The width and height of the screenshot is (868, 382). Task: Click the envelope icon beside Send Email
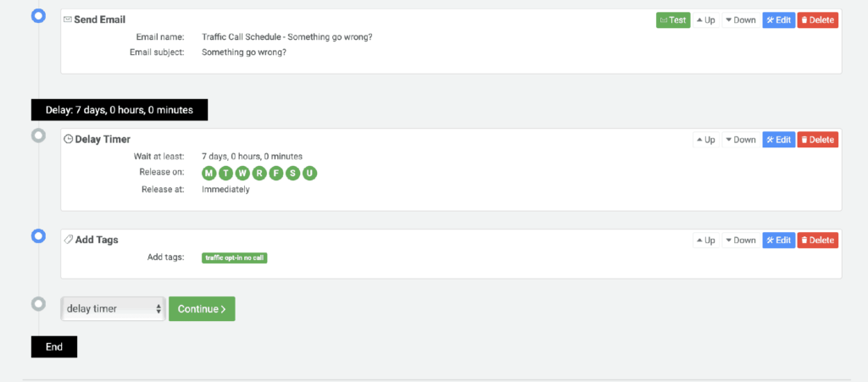click(68, 19)
